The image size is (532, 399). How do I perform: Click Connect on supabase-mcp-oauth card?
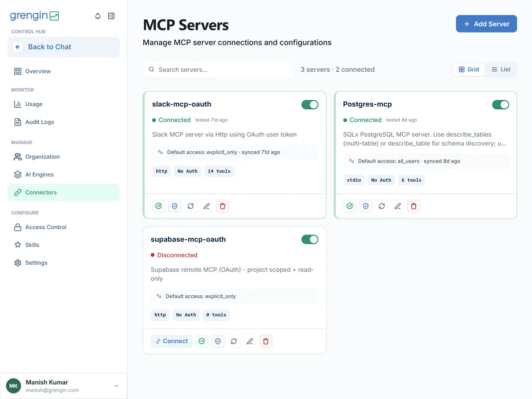[x=172, y=341]
